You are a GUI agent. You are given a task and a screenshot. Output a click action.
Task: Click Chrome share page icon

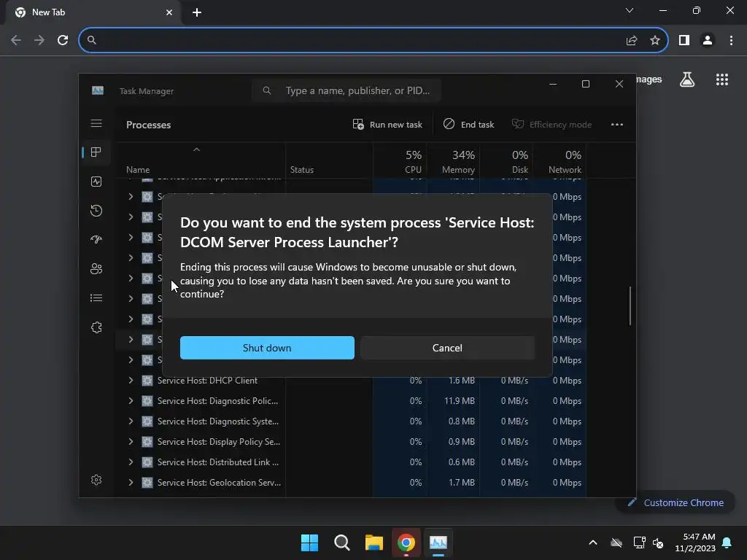pos(632,40)
